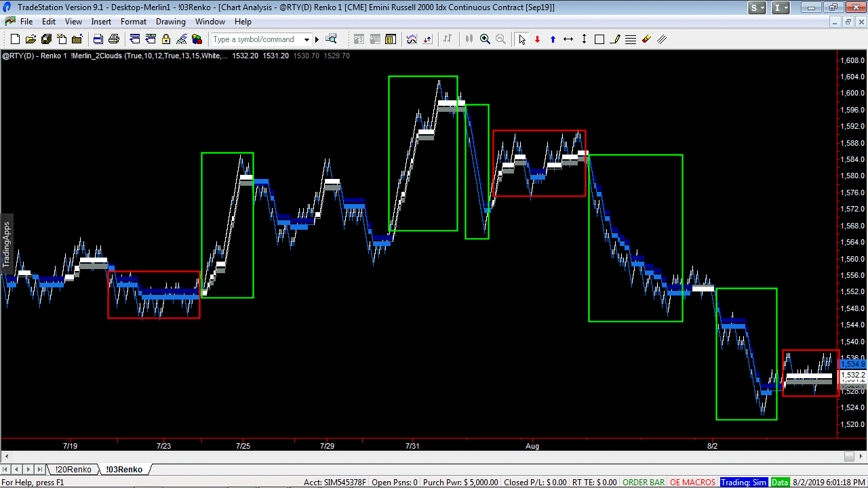
Task: Click the green Data status indicator
Action: pos(780,483)
